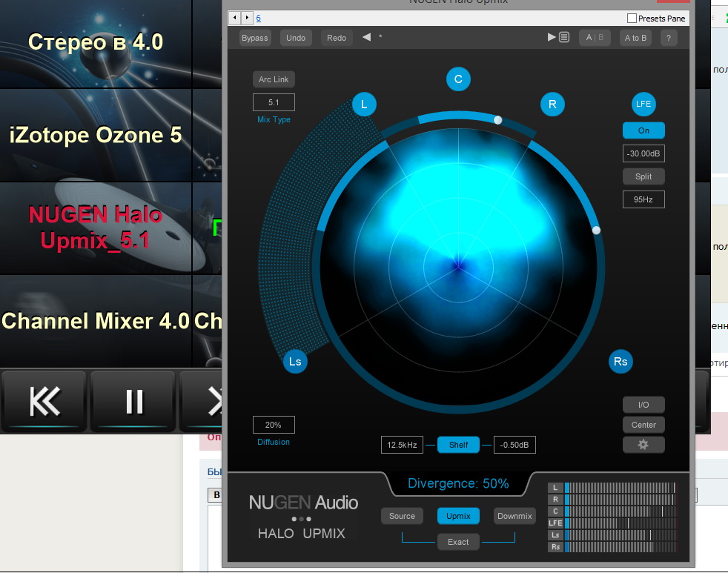Toggle the Shelf filter button
This screenshot has width=728, height=573.
458,445
